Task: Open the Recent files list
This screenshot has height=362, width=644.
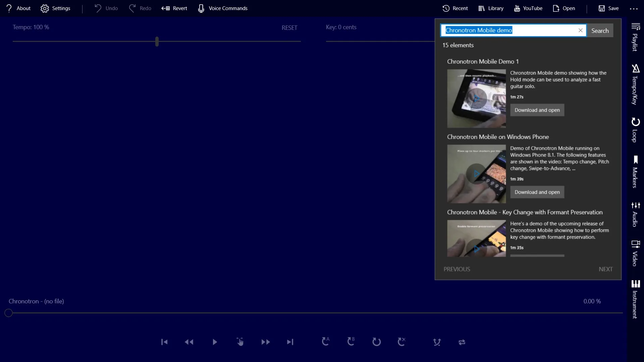Action: tap(455, 8)
